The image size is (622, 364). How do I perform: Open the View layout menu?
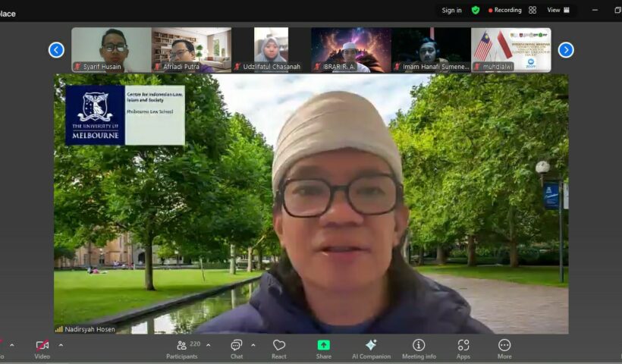coord(558,10)
